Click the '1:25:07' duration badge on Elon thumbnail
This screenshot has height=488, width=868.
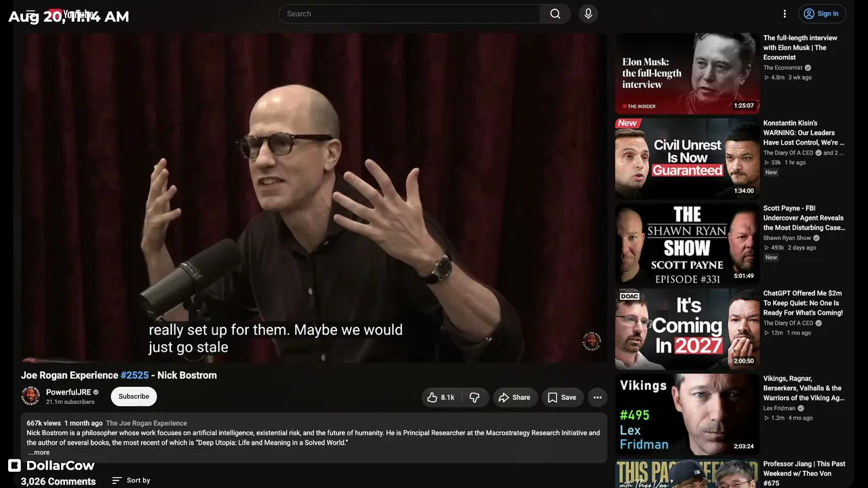click(744, 106)
